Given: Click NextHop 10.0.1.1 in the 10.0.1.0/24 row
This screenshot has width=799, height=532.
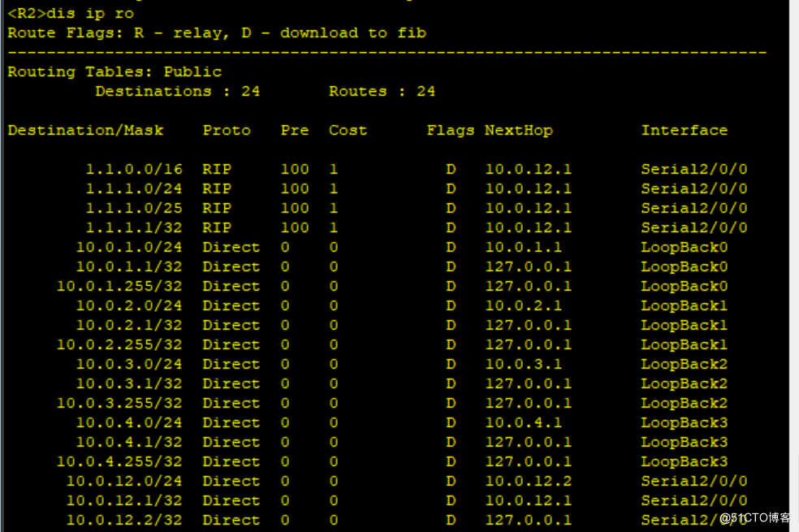Looking at the screenshot, I should click(523, 247).
